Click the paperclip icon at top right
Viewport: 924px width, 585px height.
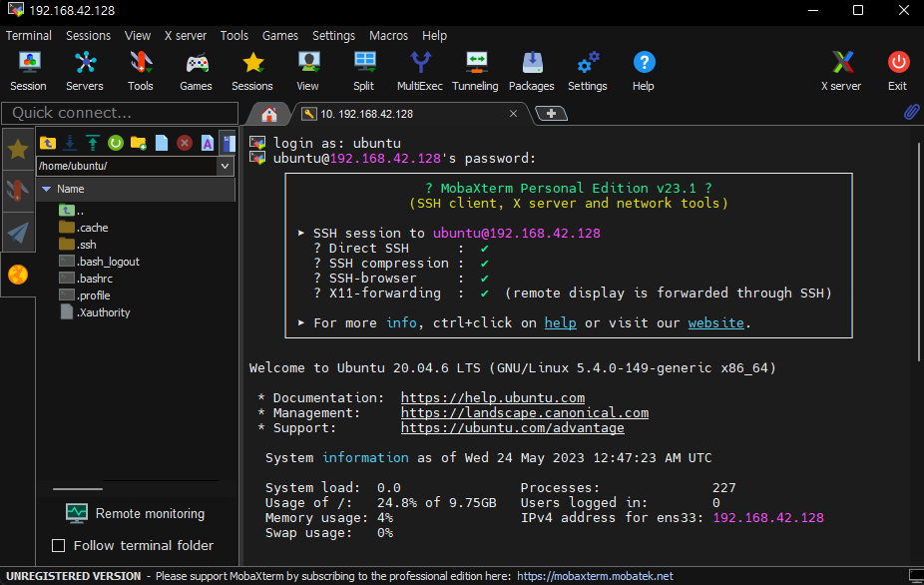click(911, 112)
